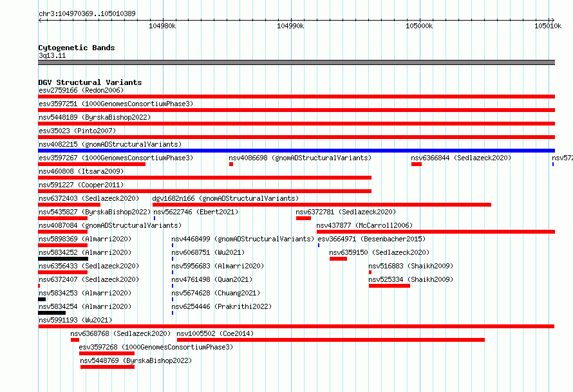Select esv3597267 variant label

coord(116,158)
